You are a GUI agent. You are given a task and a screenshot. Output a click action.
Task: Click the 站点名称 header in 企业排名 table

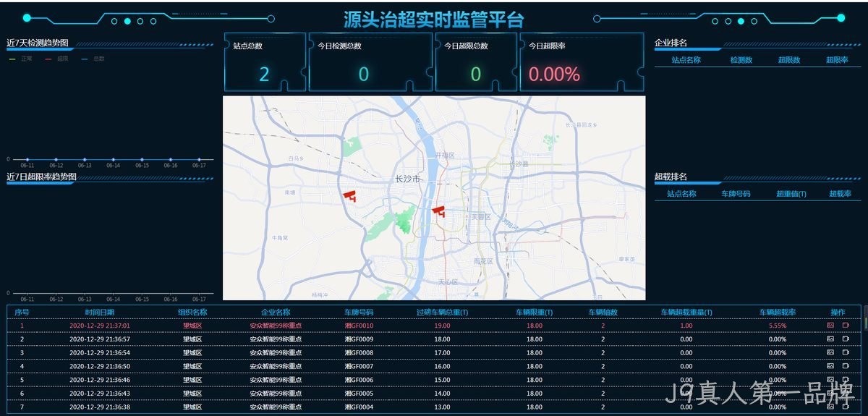(686, 60)
